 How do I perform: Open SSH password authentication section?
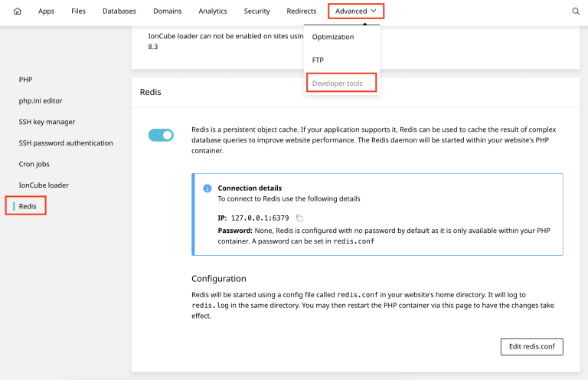[x=66, y=143]
